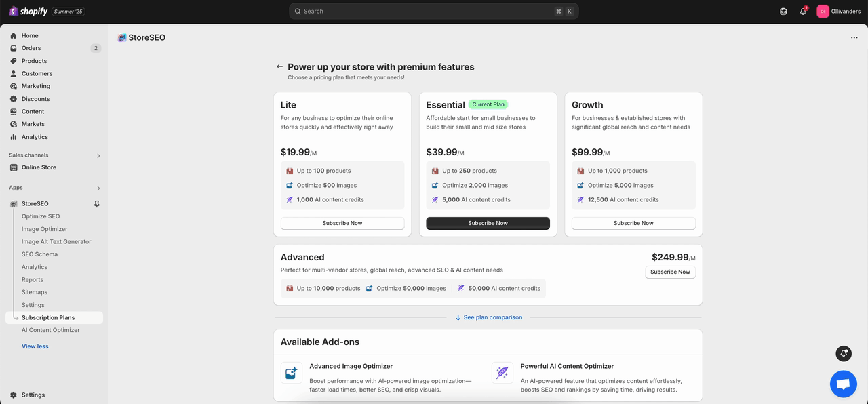The height and width of the screenshot is (404, 868).
Task: Subscribe to the Growth plan
Action: tap(633, 223)
